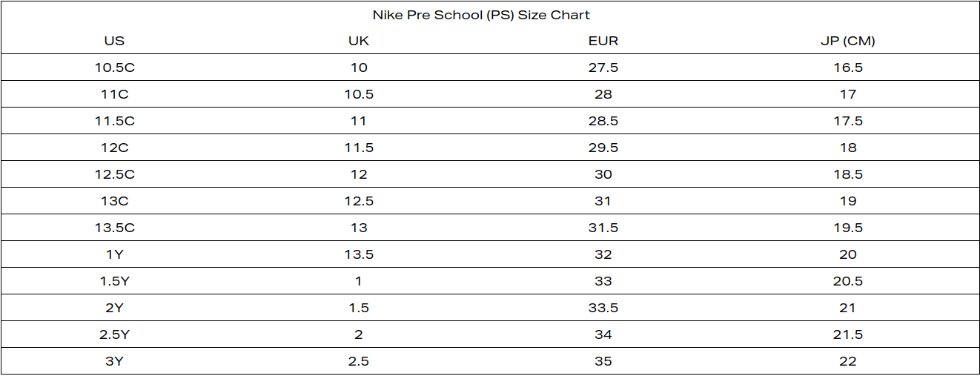Click UK size 13.5 cell

(359, 254)
